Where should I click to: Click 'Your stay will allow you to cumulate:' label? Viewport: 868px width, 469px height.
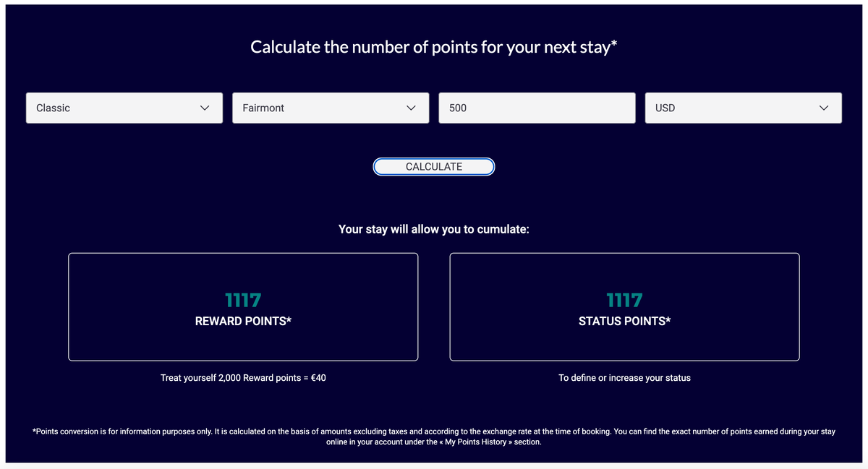click(434, 229)
